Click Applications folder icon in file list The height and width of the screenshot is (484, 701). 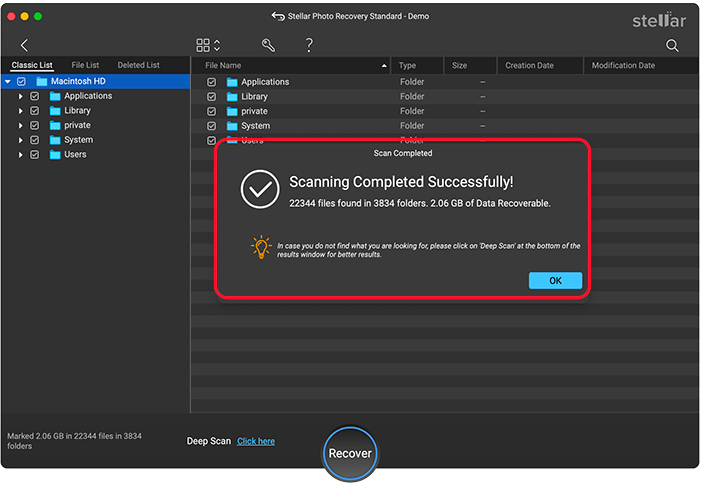(232, 82)
